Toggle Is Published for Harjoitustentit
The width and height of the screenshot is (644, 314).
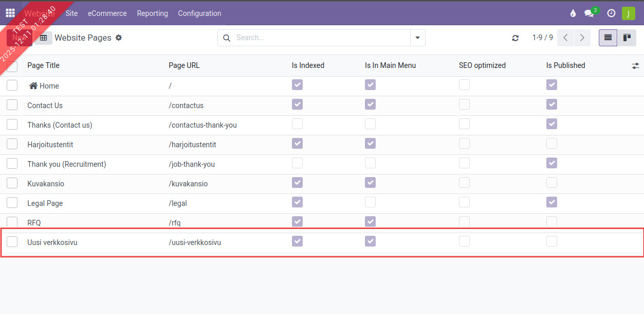point(551,144)
